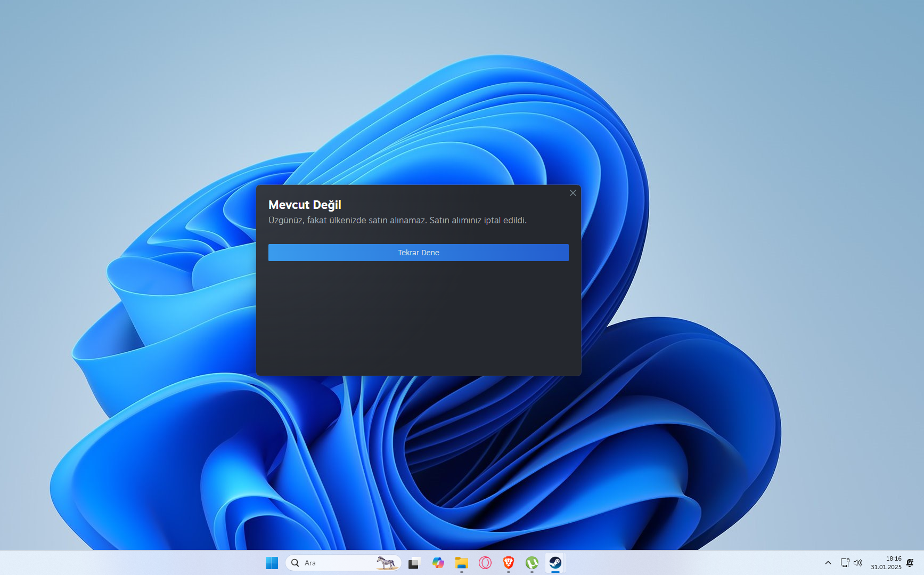
Task: Click the zebra search highlight icon
Action: tap(387, 563)
